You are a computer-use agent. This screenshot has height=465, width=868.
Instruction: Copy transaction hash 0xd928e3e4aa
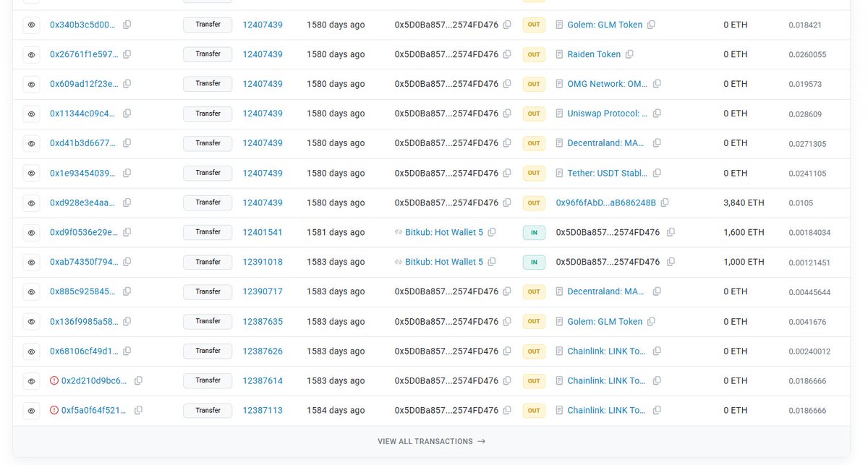(x=127, y=202)
